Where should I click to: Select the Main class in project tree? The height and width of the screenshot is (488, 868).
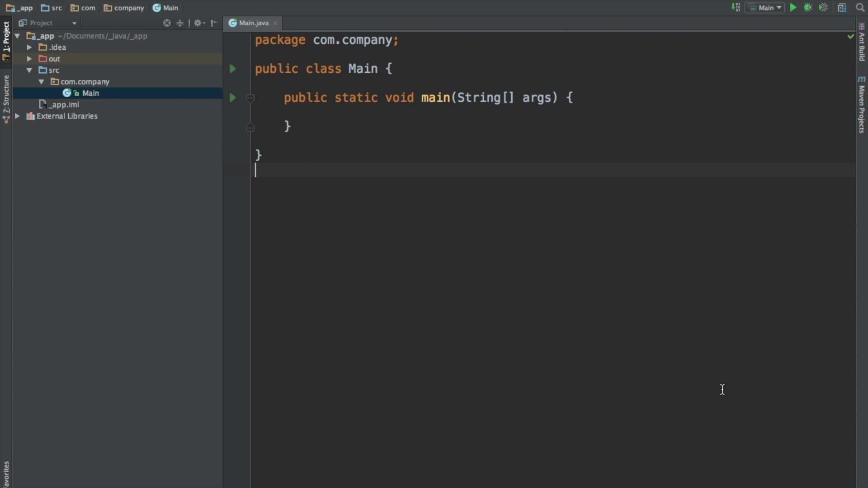click(118, 93)
